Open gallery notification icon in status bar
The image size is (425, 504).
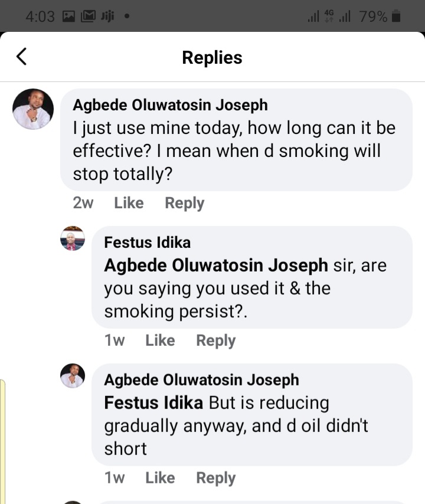point(69,17)
